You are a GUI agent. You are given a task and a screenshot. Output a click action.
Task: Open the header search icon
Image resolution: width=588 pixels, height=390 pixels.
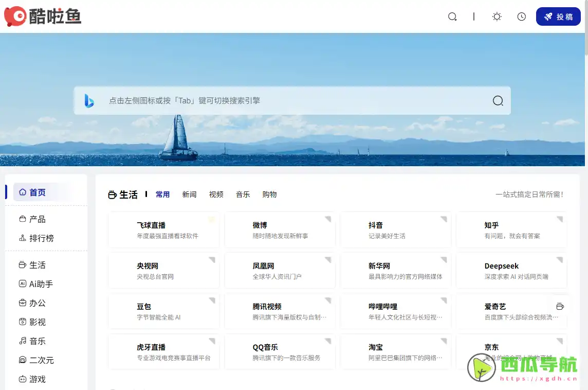452,16
